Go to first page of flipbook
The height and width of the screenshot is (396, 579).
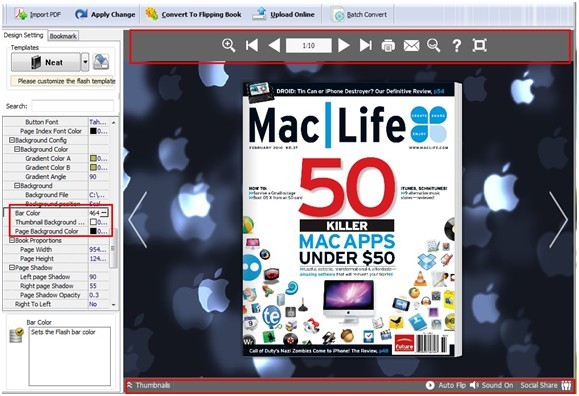pos(252,45)
